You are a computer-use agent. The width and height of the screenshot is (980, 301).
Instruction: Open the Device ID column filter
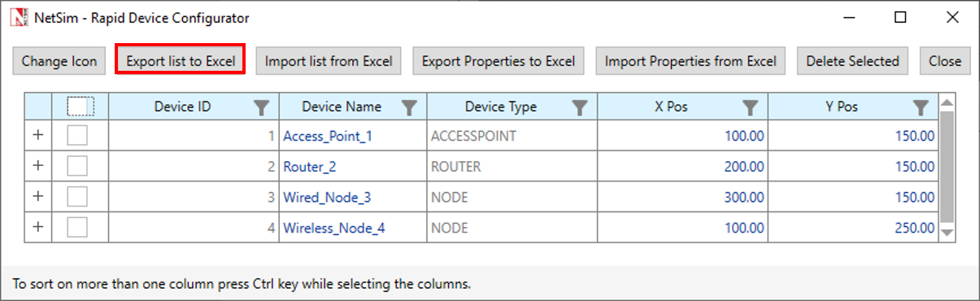click(x=261, y=107)
